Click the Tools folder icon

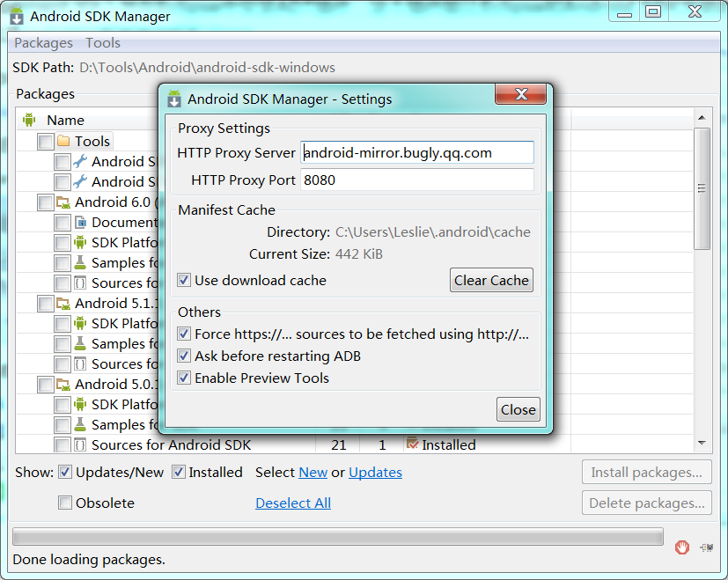click(x=63, y=141)
